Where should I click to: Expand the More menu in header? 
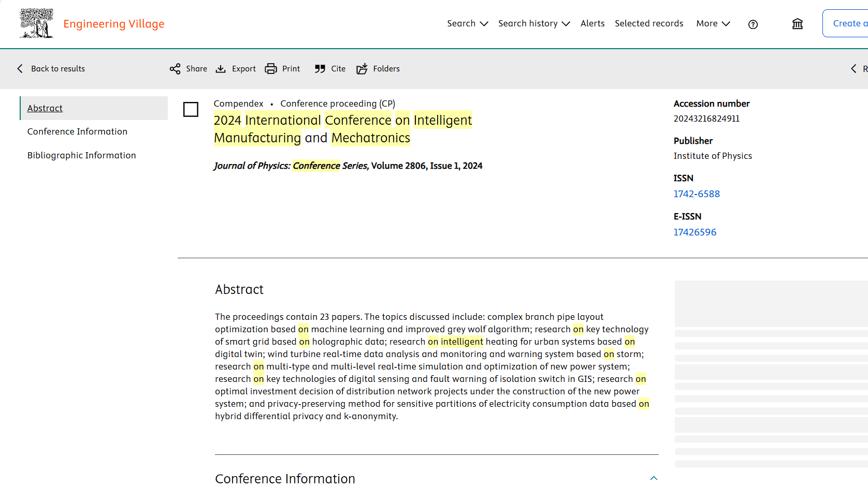click(713, 24)
